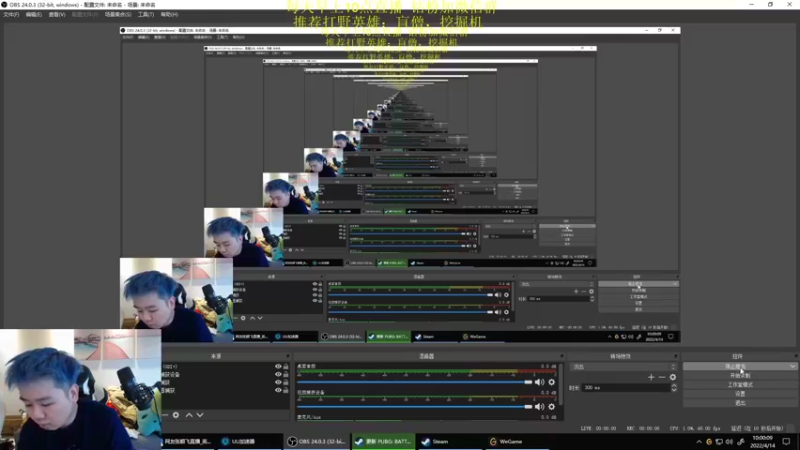Screen dimensions: 800x450
Task: Adjust 视频捕获设备 volume slider
Action: (x=415, y=407)
